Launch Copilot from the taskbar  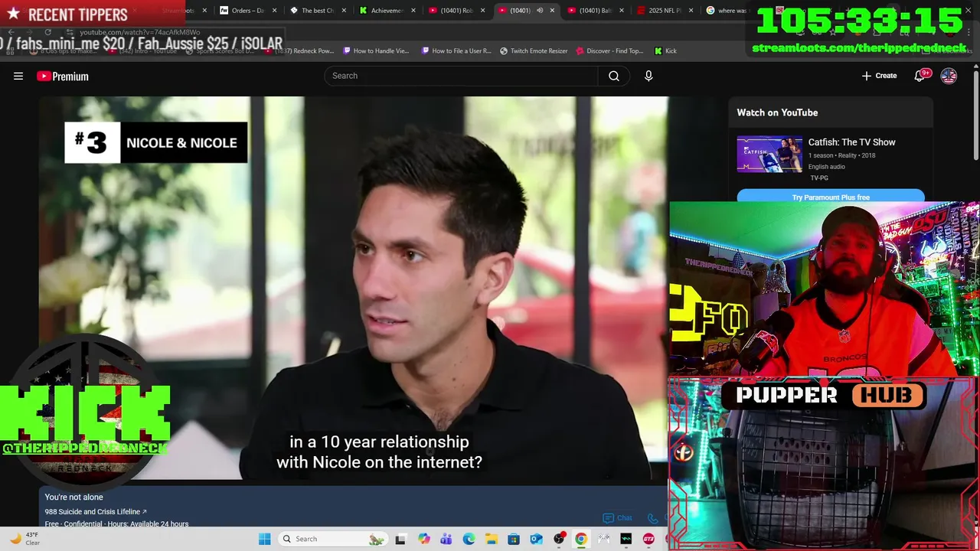(x=424, y=539)
